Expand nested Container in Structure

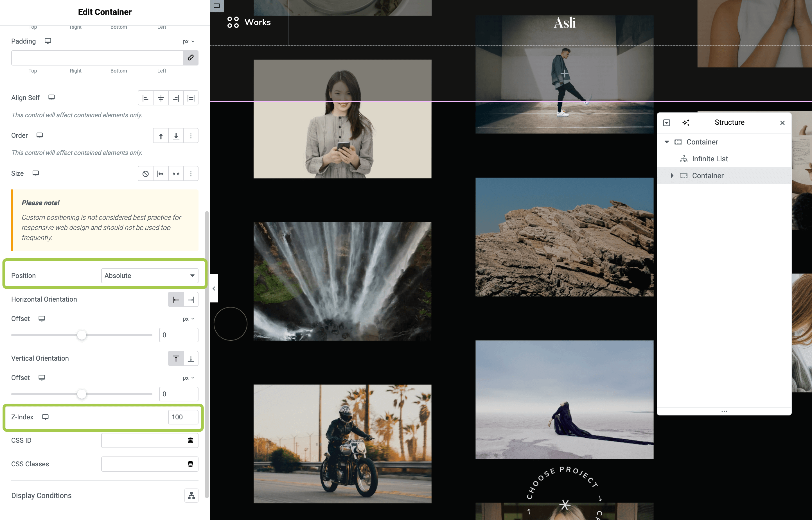click(672, 176)
